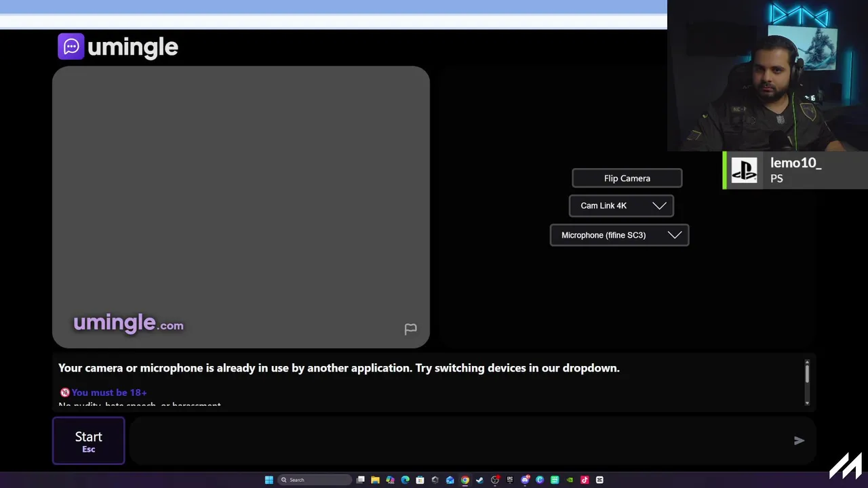Screen dimensions: 868x488
Task: Open Discord from the taskbar
Action: pos(525,480)
